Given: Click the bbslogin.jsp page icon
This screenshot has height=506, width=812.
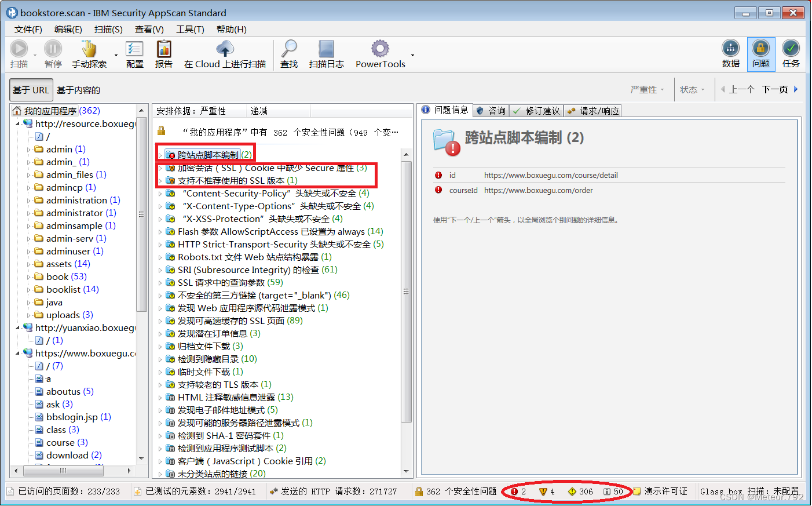Looking at the screenshot, I should (x=39, y=417).
